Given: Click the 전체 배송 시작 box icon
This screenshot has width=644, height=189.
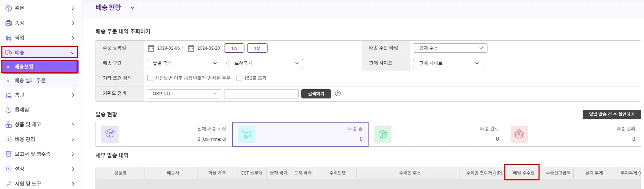Looking at the screenshot, I should click(110, 134).
